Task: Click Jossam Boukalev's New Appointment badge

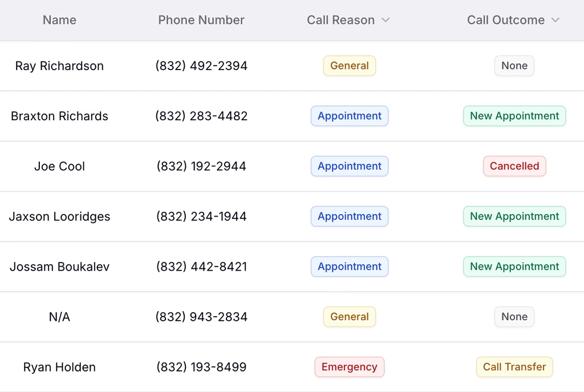Action: (x=514, y=267)
